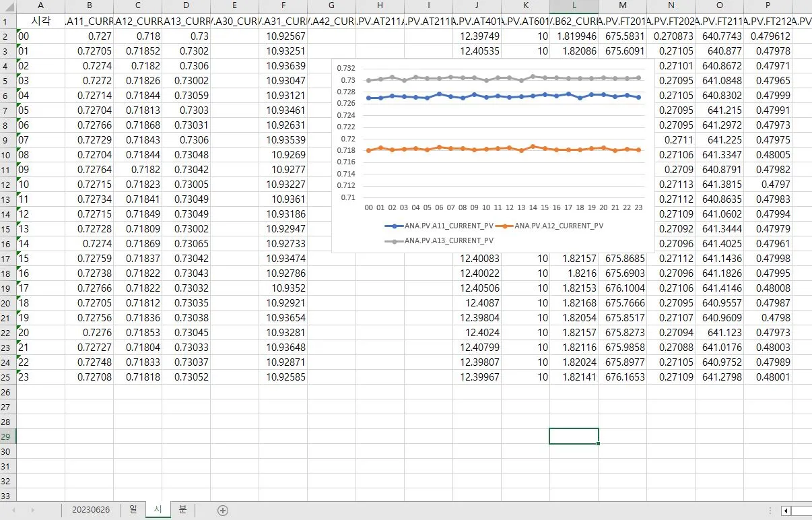The image size is (812, 520).
Task: Select row header 10
Action: click(x=9, y=154)
